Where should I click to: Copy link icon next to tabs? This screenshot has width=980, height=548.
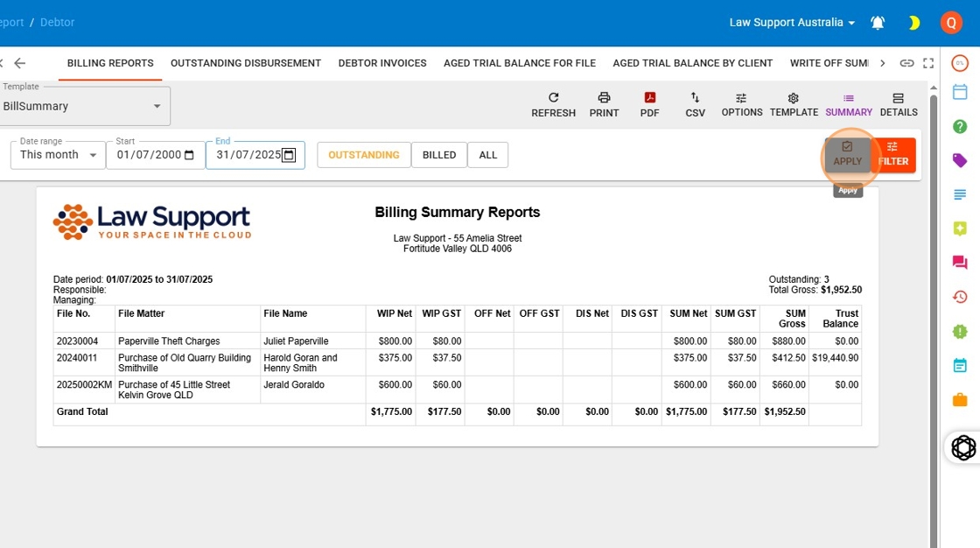click(906, 63)
